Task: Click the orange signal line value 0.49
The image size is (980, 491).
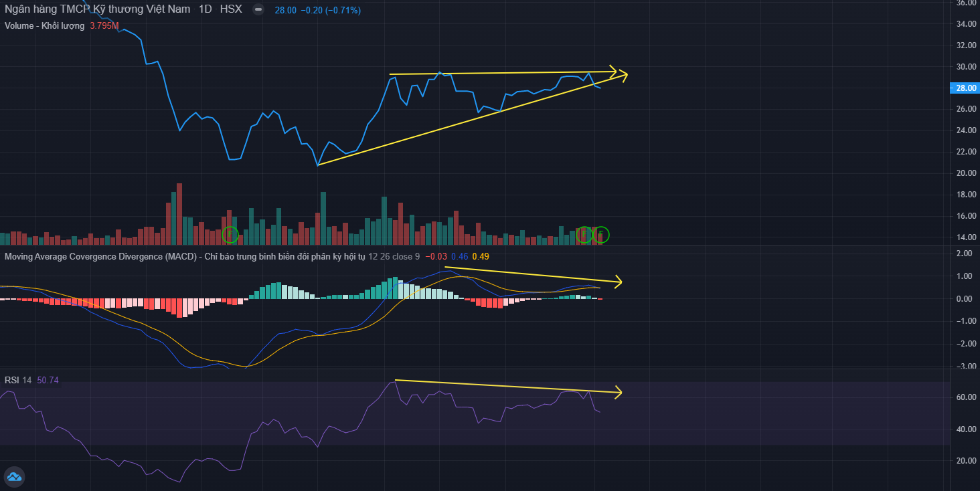Action: [481, 256]
